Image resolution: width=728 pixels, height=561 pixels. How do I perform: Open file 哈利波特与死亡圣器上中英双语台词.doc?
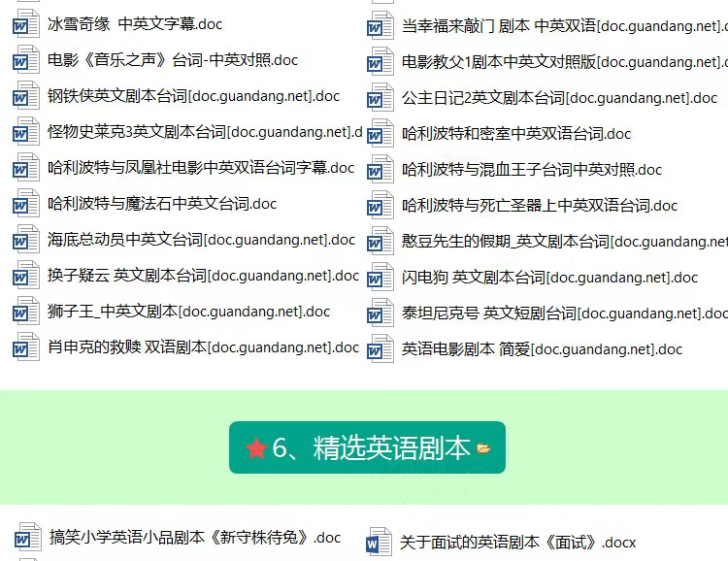coord(540,205)
